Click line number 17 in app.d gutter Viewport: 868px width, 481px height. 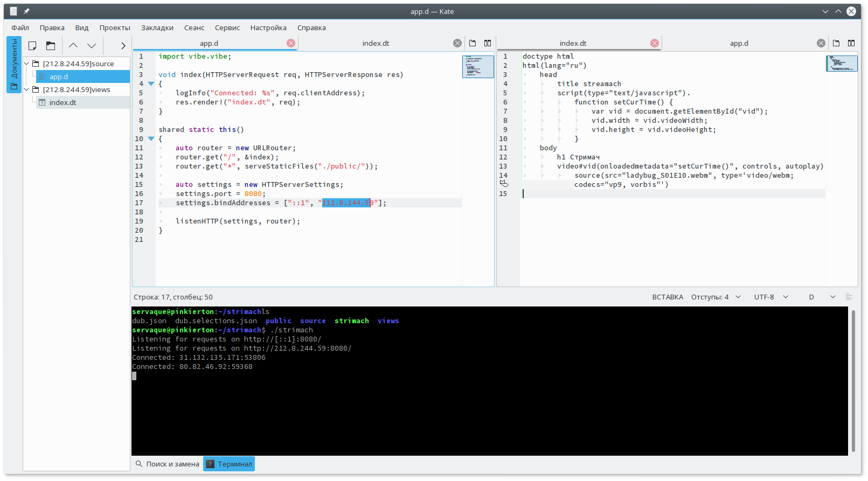139,203
